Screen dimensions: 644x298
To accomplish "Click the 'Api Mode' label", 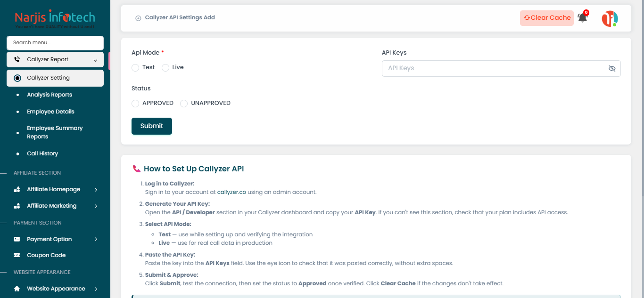I will coord(145,53).
